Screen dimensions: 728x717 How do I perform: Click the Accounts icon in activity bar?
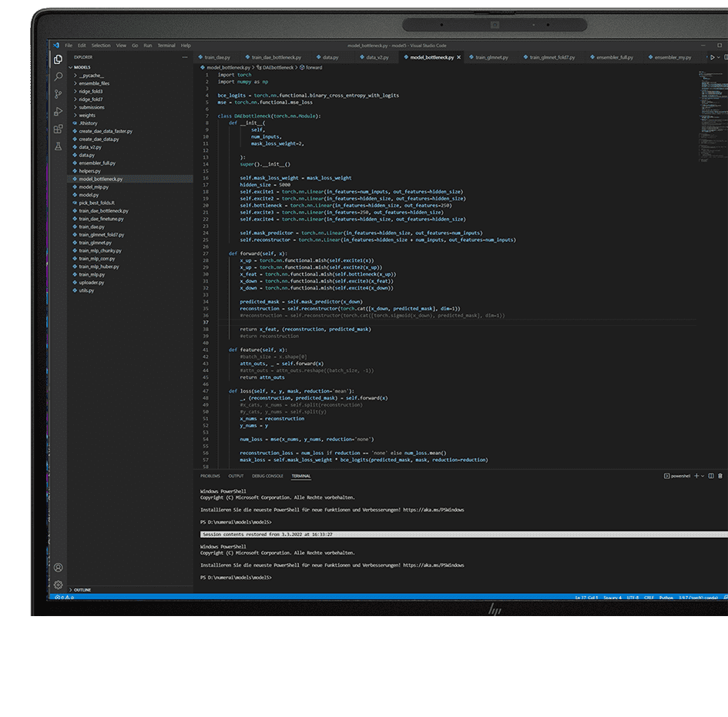pos(59,568)
